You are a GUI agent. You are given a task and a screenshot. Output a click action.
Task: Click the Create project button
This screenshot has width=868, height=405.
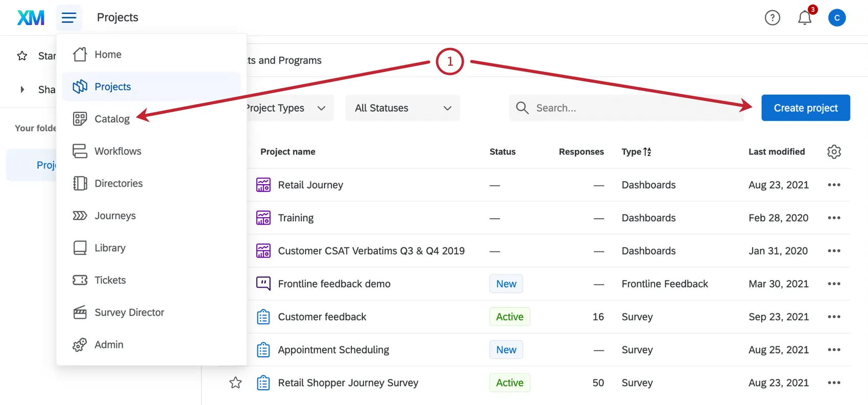click(805, 108)
